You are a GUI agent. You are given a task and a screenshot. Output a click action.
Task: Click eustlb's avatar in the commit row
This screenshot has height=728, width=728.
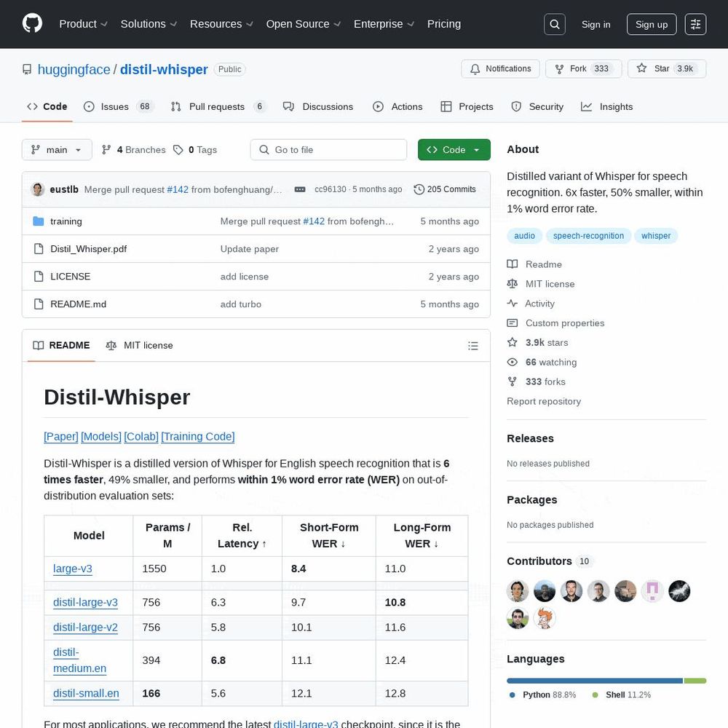click(x=38, y=189)
